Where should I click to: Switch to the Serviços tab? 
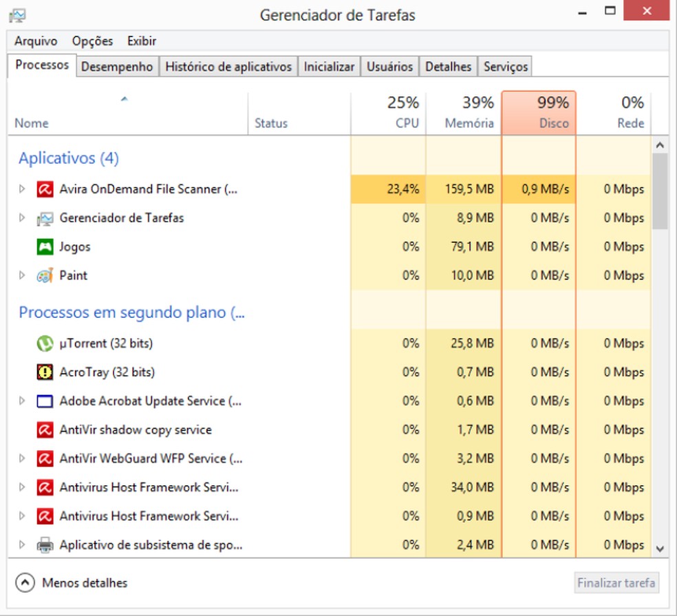506,67
